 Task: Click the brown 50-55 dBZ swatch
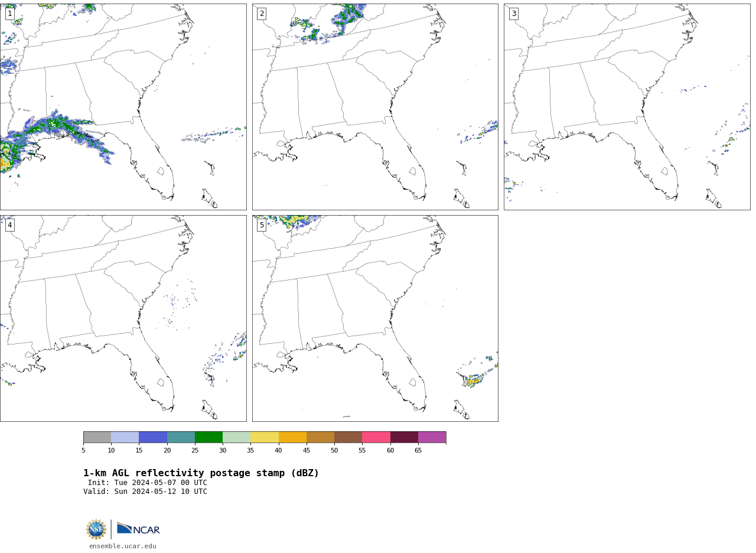click(x=348, y=437)
